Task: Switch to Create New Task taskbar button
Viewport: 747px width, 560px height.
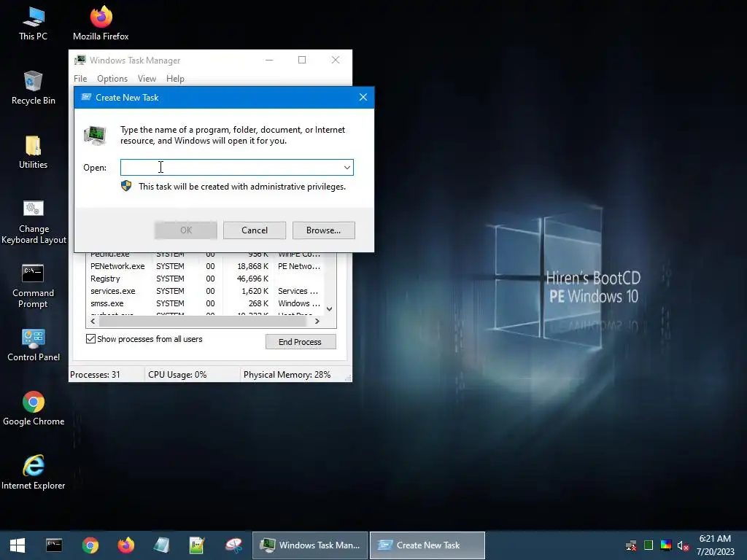Action: [x=427, y=545]
